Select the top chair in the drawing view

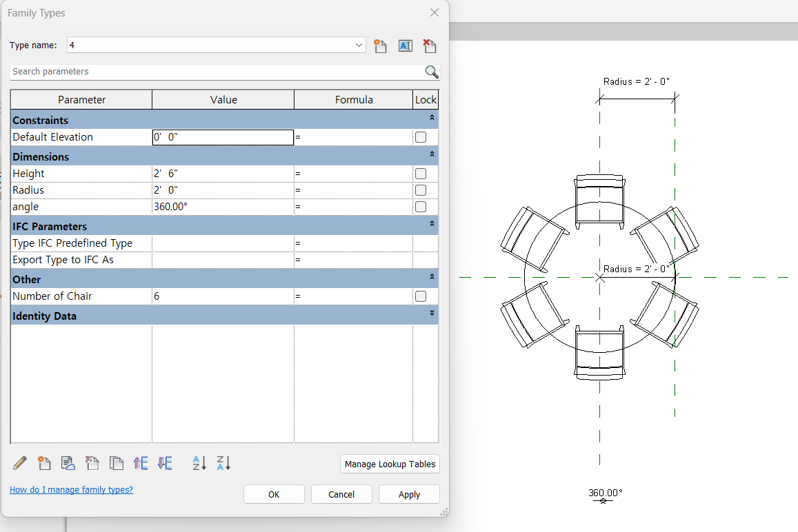599,201
